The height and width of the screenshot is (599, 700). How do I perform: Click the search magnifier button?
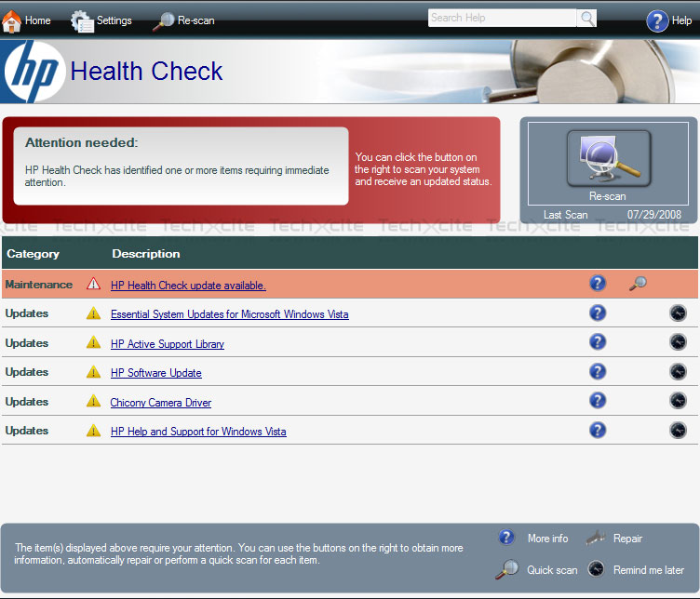coord(587,18)
